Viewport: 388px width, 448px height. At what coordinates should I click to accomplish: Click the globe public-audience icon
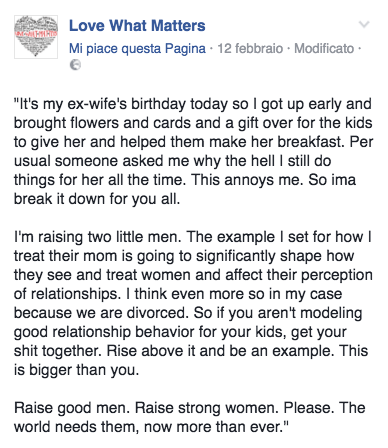[75, 65]
